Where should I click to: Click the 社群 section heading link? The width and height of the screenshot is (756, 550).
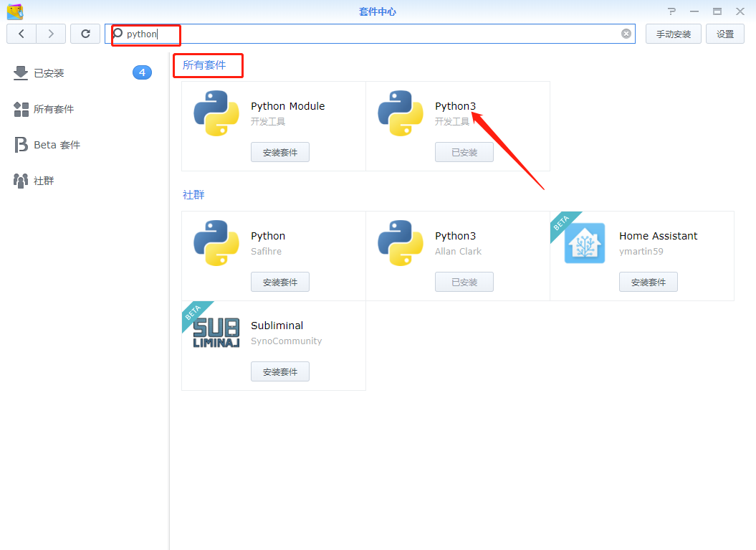(x=193, y=194)
